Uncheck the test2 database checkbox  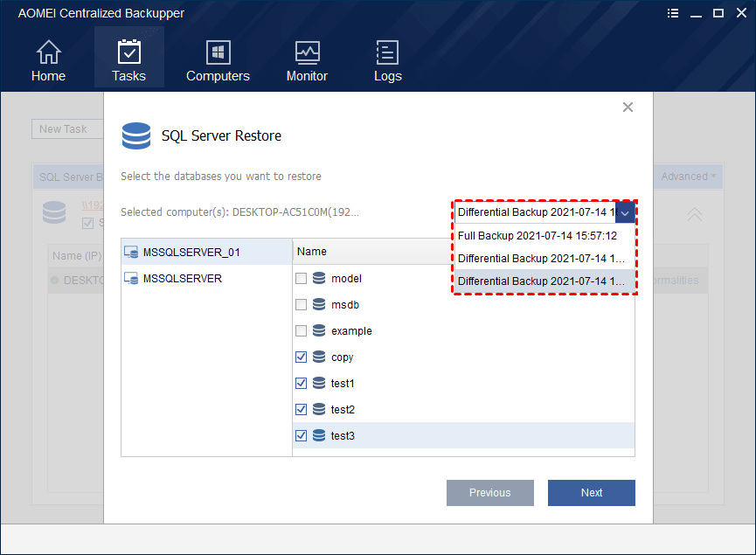point(301,409)
